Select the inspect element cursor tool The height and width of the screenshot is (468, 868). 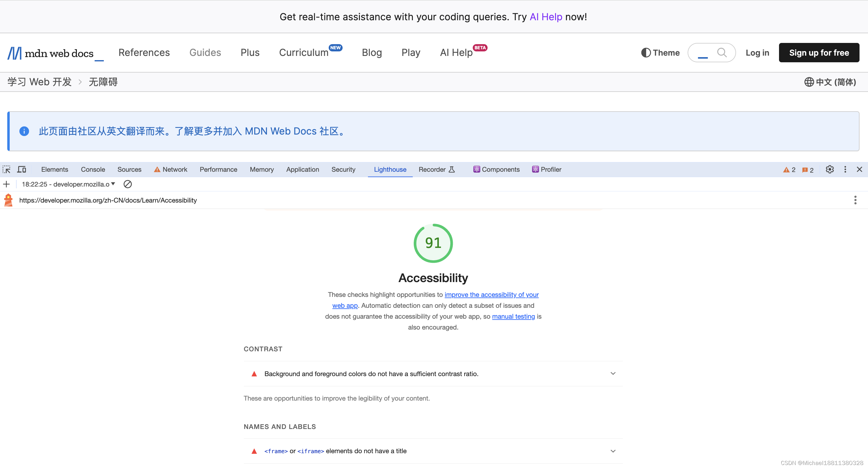point(7,169)
